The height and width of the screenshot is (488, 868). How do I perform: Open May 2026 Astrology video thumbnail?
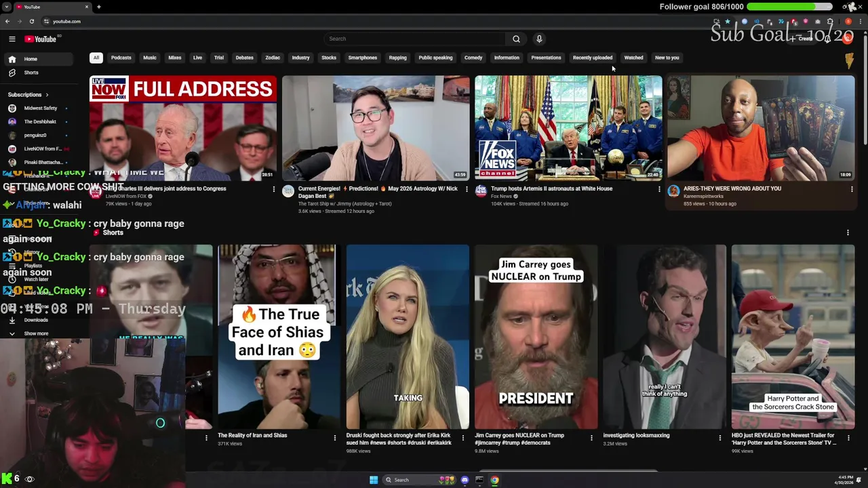click(376, 128)
